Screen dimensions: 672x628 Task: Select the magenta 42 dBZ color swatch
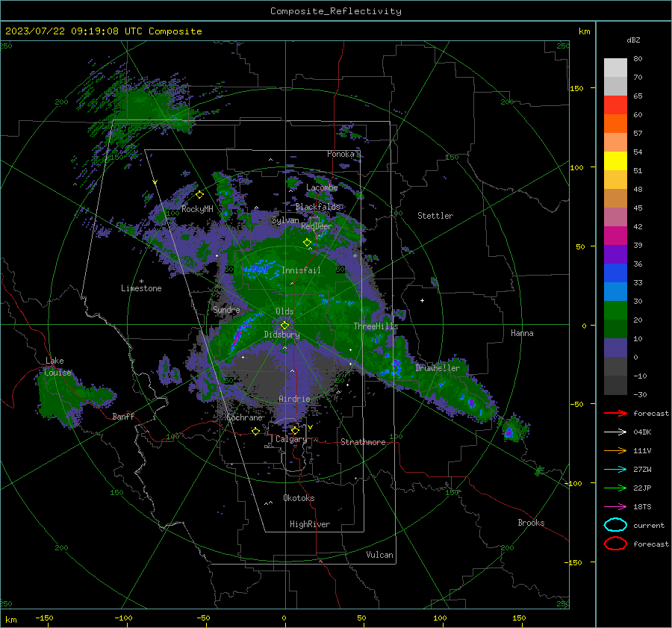coord(615,235)
